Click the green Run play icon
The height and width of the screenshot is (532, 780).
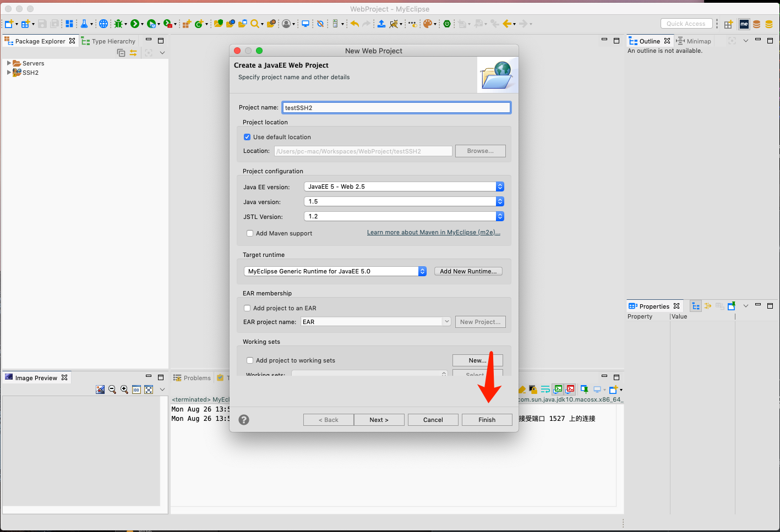(134, 24)
